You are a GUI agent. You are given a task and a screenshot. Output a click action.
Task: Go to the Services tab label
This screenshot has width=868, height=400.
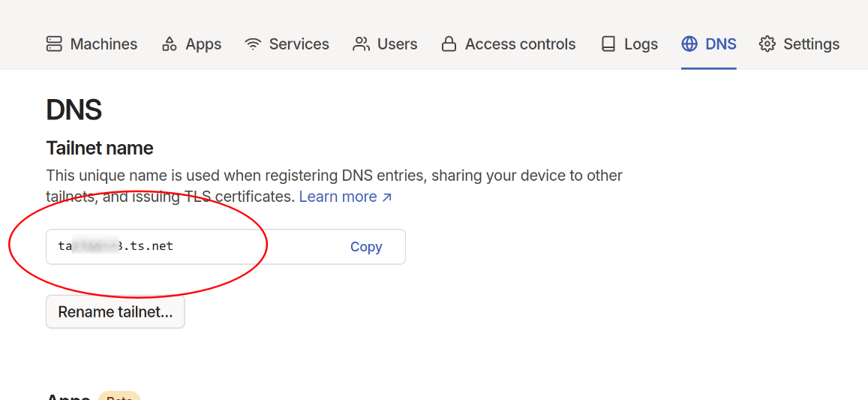[x=299, y=44]
